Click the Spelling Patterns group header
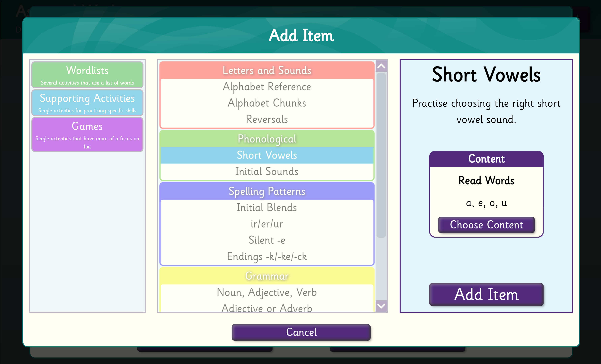 click(267, 191)
